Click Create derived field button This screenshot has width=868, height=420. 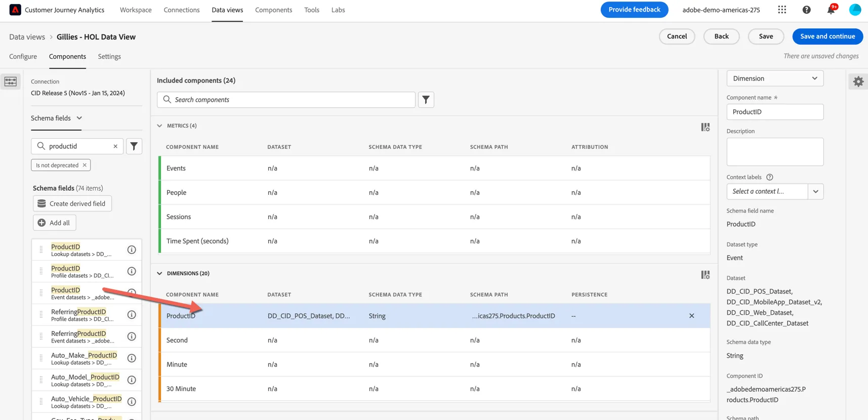coord(72,203)
